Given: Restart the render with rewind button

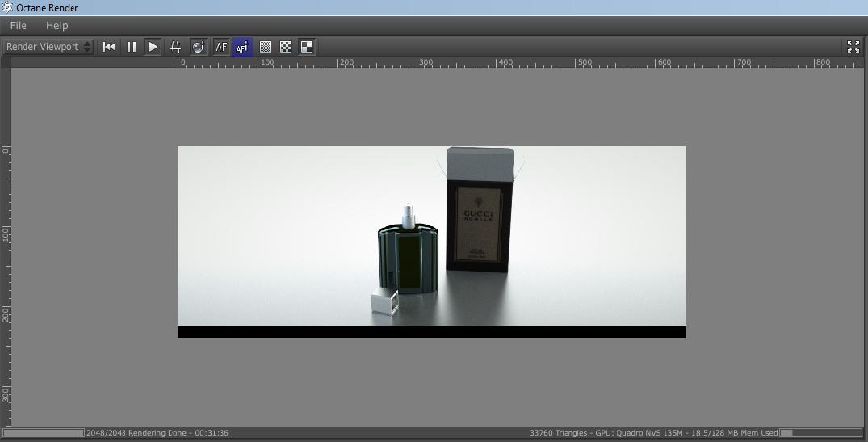Looking at the screenshot, I should point(109,47).
